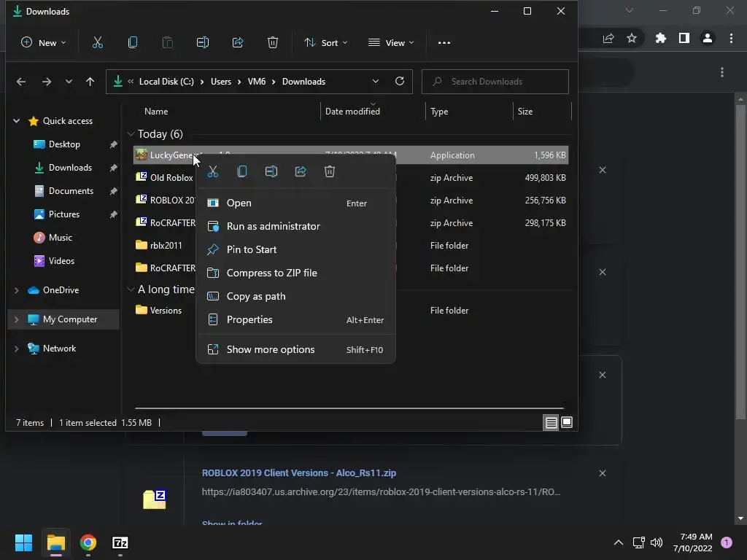This screenshot has width=747, height=560.
Task: Collapse the A long time ago group
Action: 131,289
